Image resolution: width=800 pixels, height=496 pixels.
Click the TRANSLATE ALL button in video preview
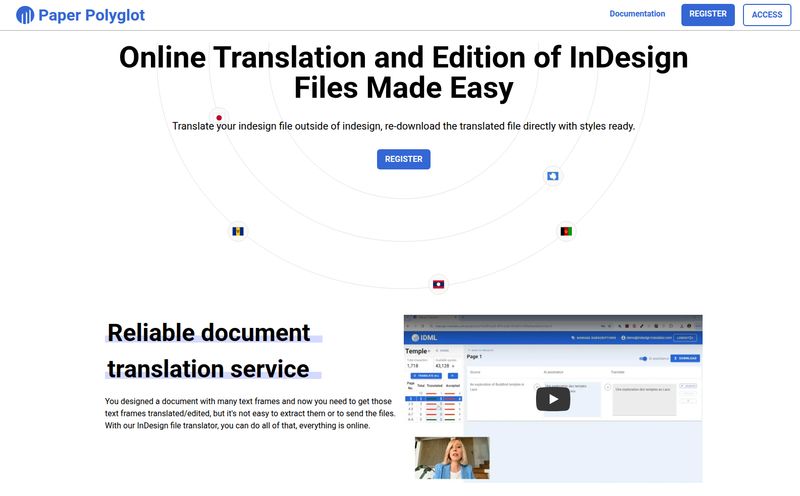[426, 376]
